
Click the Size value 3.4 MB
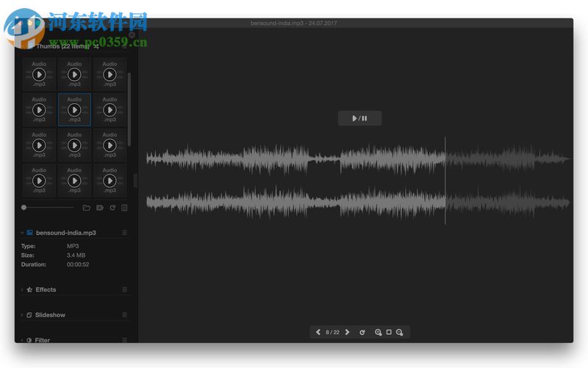[76, 255]
